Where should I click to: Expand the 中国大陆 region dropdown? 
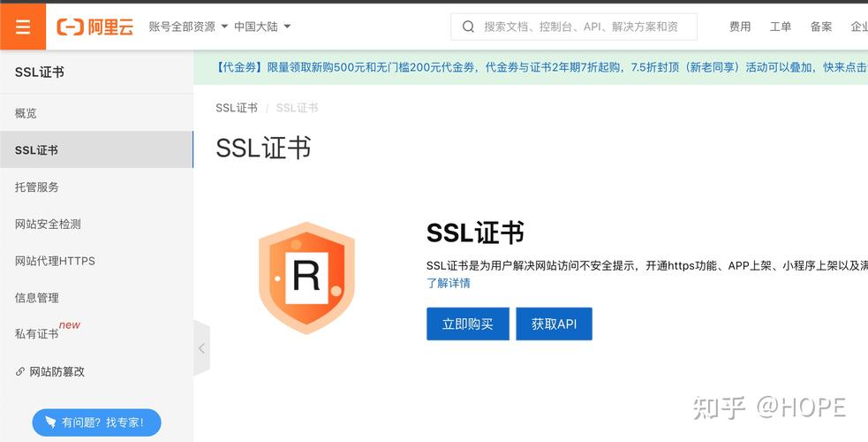tap(262, 27)
